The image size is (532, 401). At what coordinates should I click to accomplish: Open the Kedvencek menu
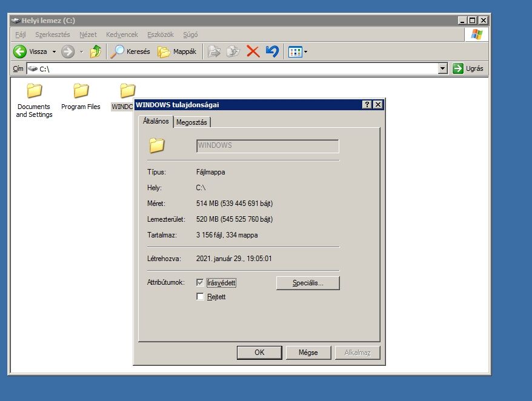122,35
